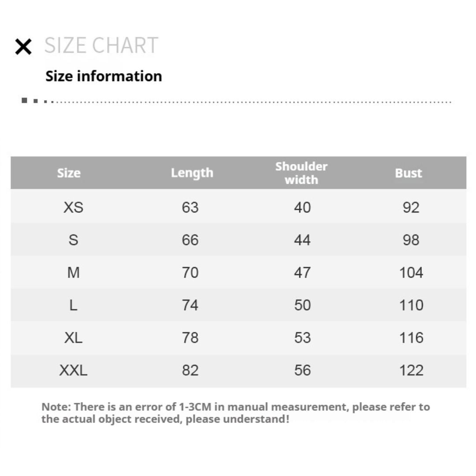The height and width of the screenshot is (476, 476).
Task: Click bust value 122 for XXL
Action: tap(411, 370)
